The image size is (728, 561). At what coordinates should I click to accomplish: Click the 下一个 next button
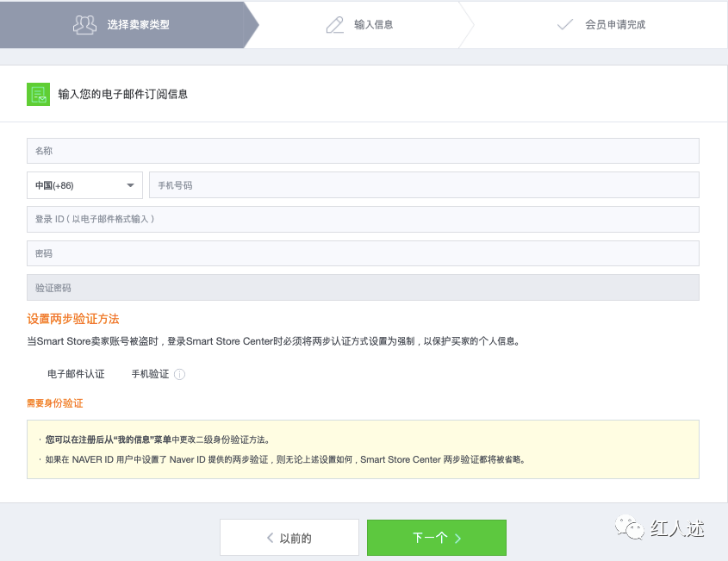[437, 537]
